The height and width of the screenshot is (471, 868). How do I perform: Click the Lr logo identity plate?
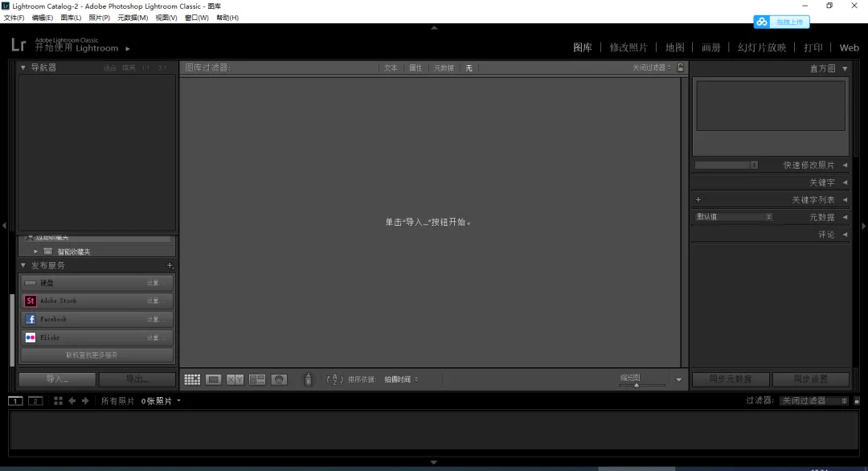click(x=18, y=45)
